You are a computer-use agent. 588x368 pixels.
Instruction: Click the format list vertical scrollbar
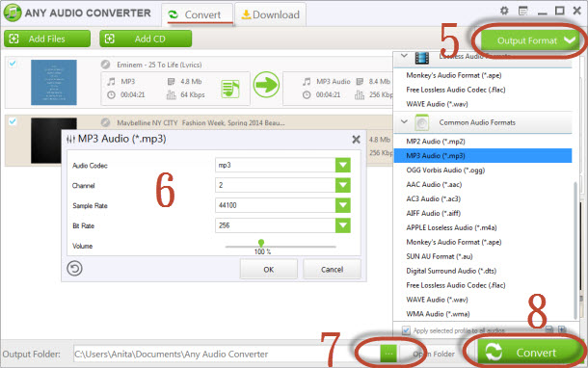click(575, 250)
